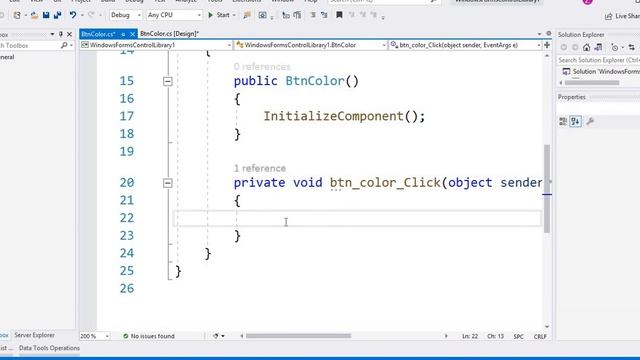Pin the BtnColor.cs tab
Viewport: 640px width, 360px height.
pos(123,34)
